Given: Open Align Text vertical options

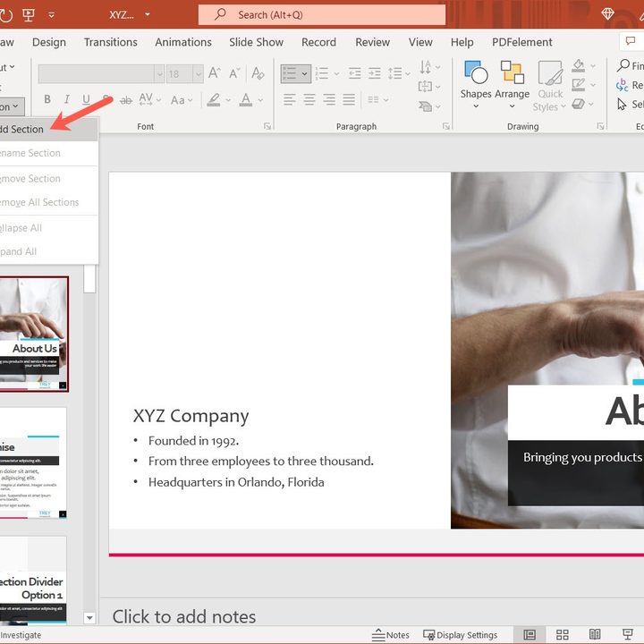Looking at the screenshot, I should pos(429,86).
